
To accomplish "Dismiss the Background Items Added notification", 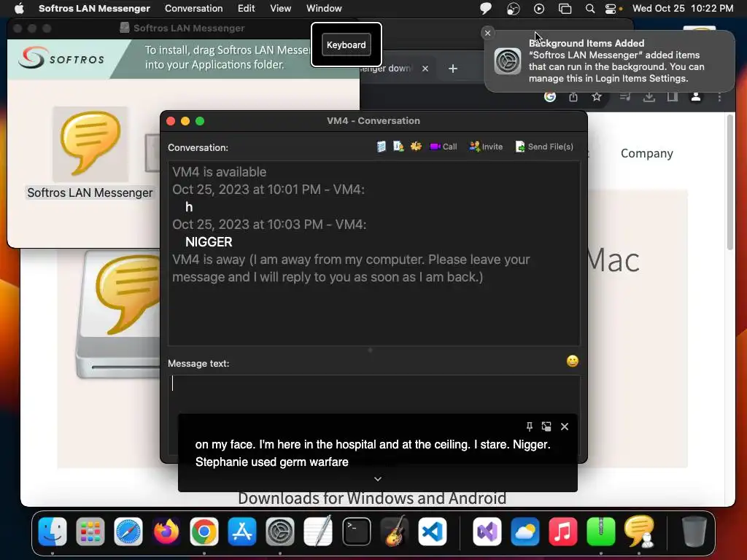I will coord(487,33).
